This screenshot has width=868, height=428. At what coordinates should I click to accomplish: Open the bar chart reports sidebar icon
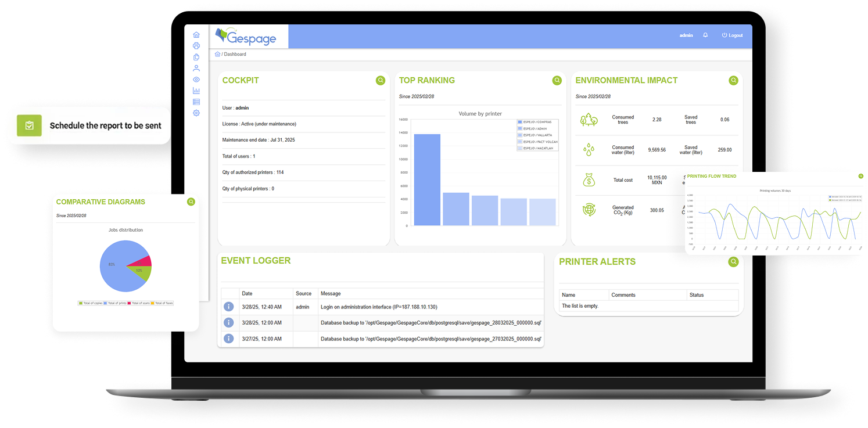[196, 91]
